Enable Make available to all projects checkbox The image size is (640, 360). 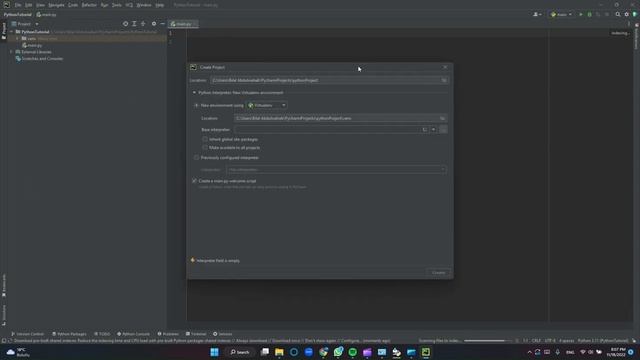205,148
